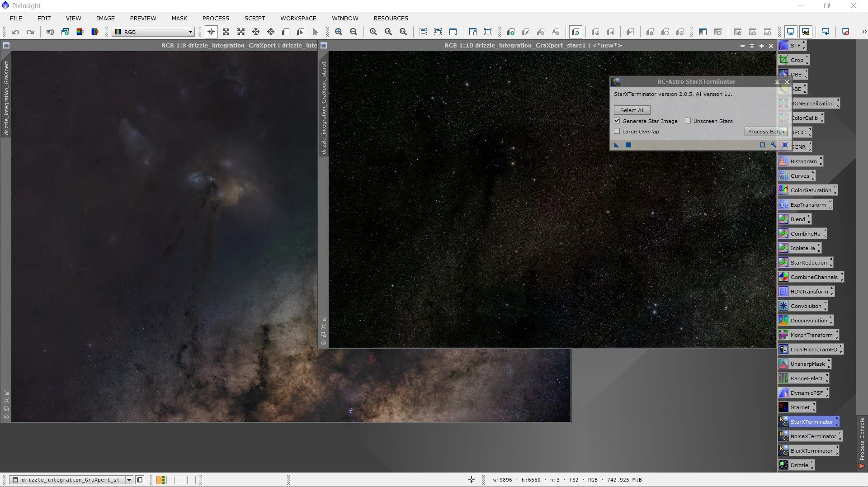Open the SCRIPT menu

(255, 18)
